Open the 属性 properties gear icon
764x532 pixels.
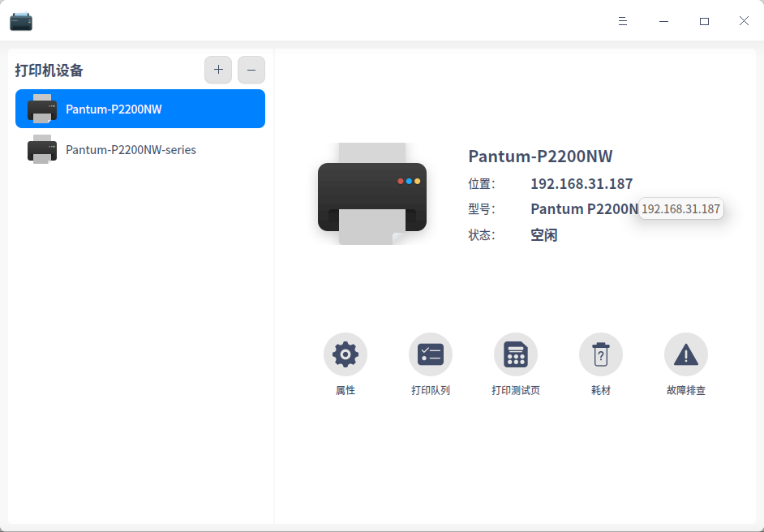coord(345,354)
